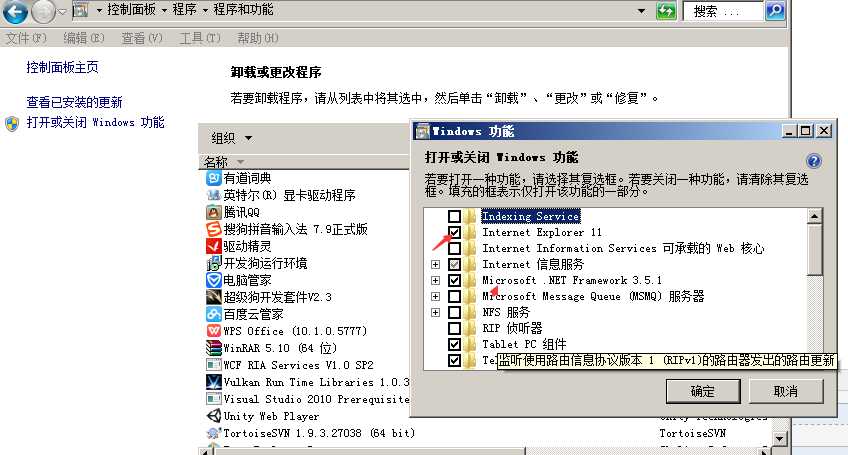The height and width of the screenshot is (455, 848).
Task: Click the search magnifier icon
Action: (775, 11)
